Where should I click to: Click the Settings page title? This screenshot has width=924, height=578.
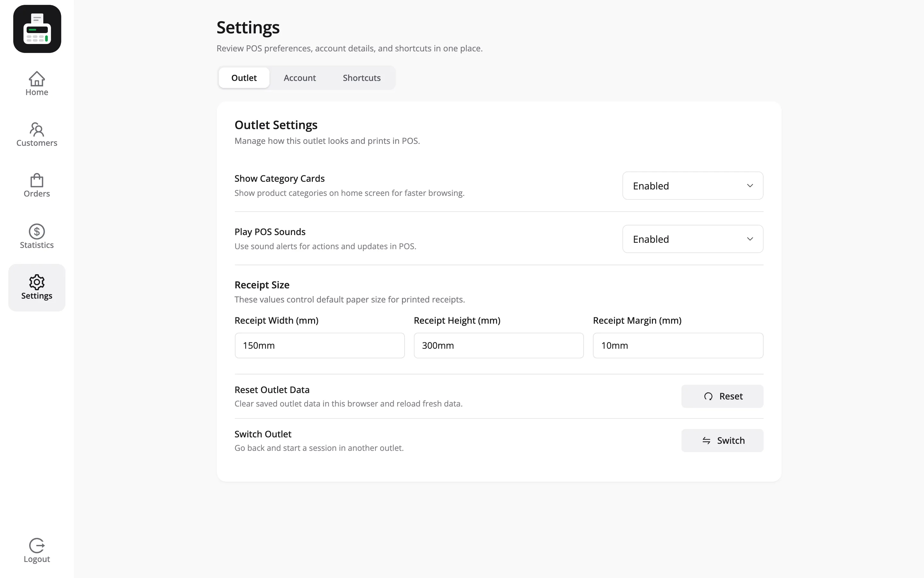pyautogui.click(x=248, y=28)
